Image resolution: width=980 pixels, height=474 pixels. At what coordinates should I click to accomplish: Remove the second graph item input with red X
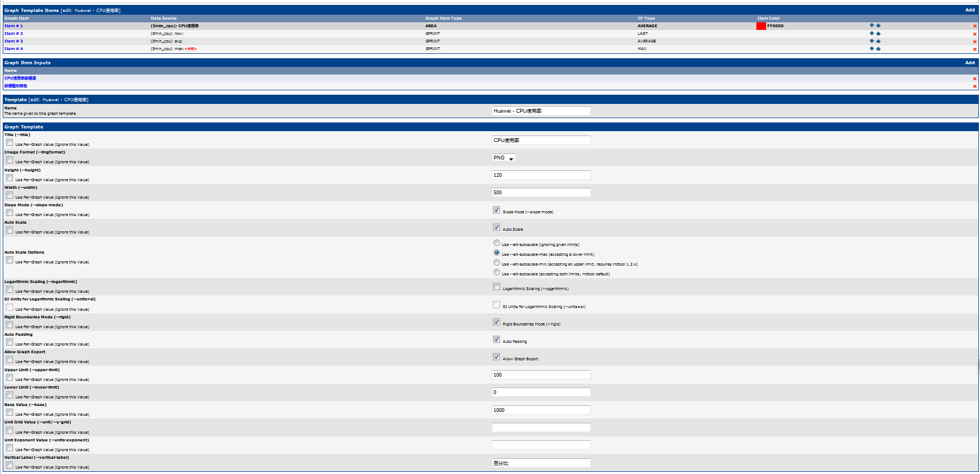tap(975, 87)
